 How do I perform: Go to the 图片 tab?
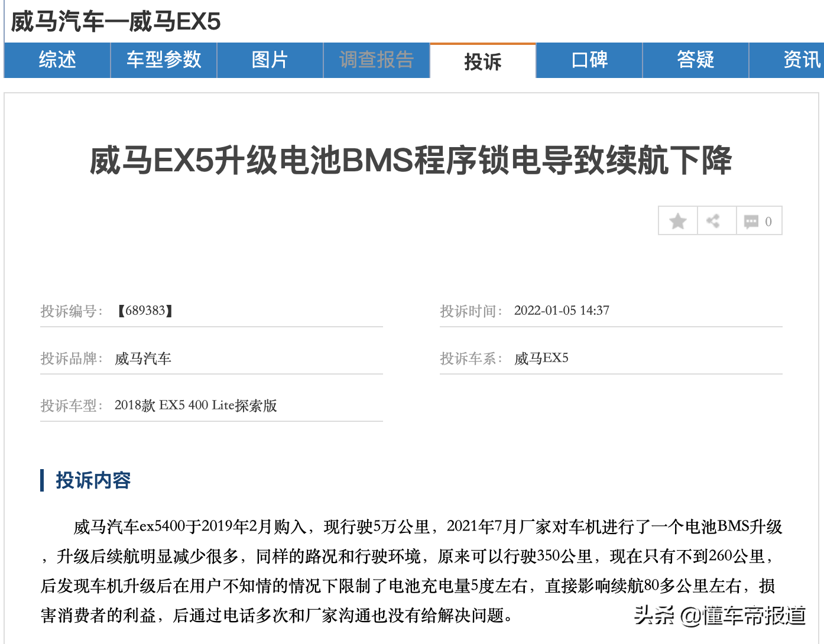(x=270, y=60)
